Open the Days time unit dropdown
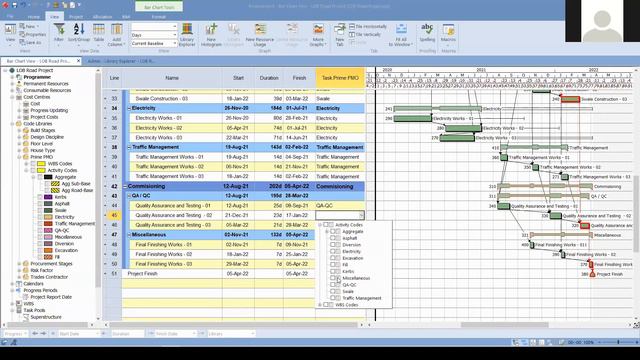 [x=175, y=35]
